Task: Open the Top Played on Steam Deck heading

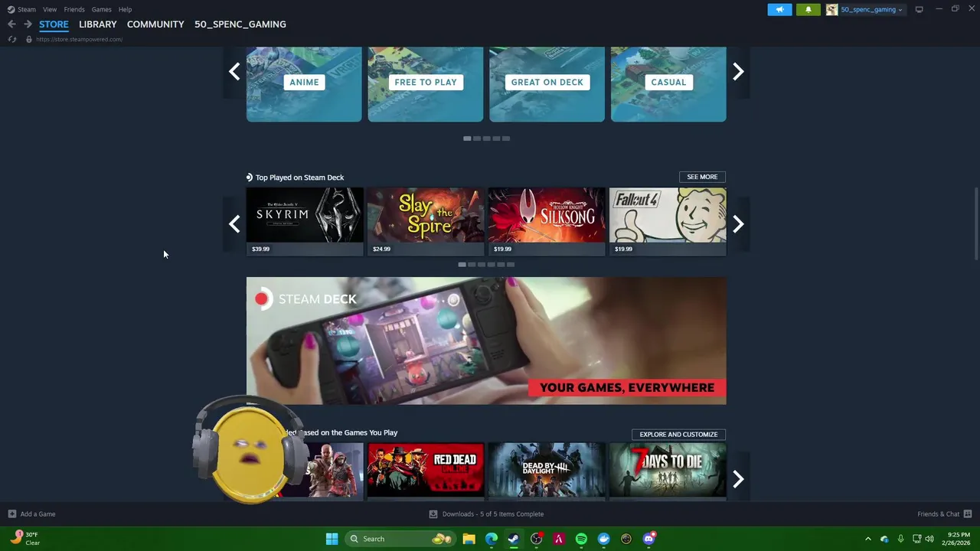Action: coord(299,178)
